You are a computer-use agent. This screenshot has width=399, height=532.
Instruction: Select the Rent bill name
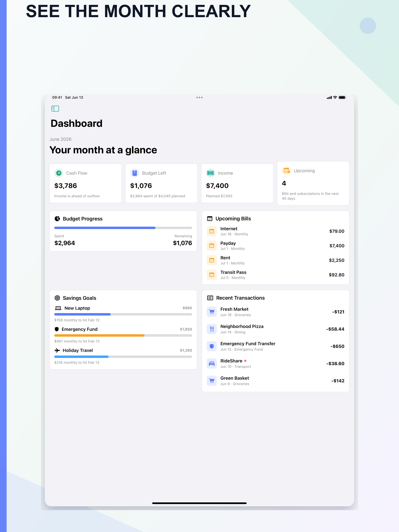[225, 258]
